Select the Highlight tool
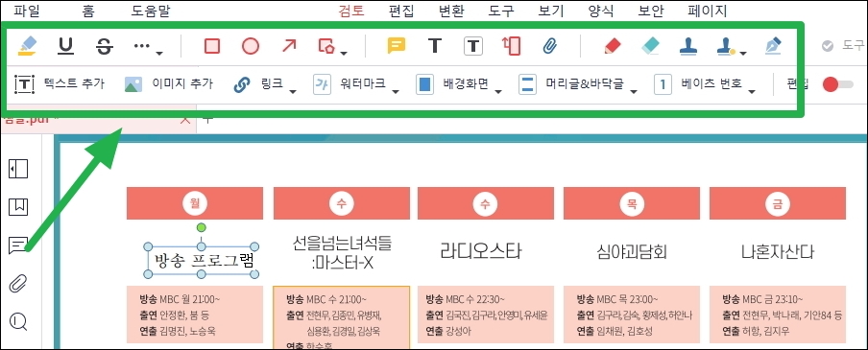868x350 pixels. 27,46
